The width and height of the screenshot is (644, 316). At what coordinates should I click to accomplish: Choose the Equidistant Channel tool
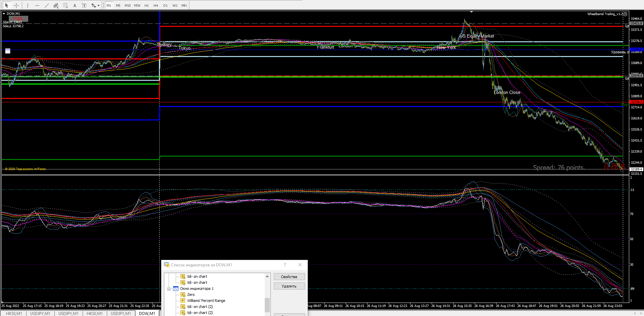coord(56,5)
